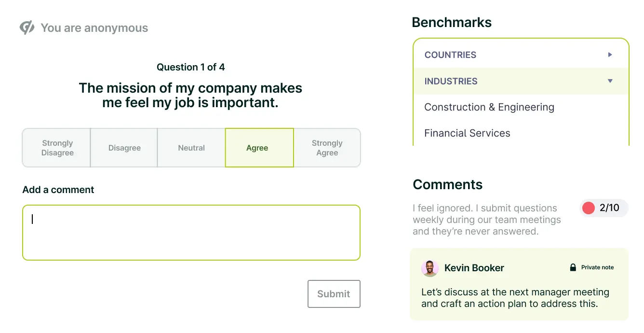Screen dimensions: 644x333
Task: Expand the Countries arrow
Action: click(x=610, y=55)
